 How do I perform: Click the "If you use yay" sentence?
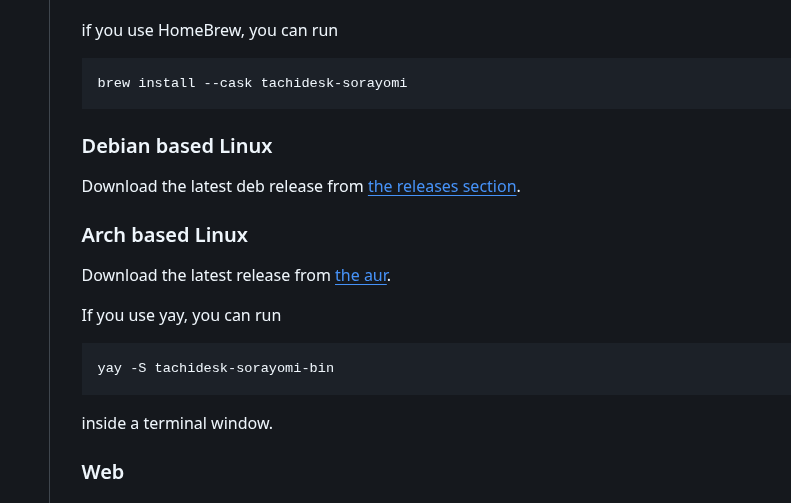coord(181,315)
